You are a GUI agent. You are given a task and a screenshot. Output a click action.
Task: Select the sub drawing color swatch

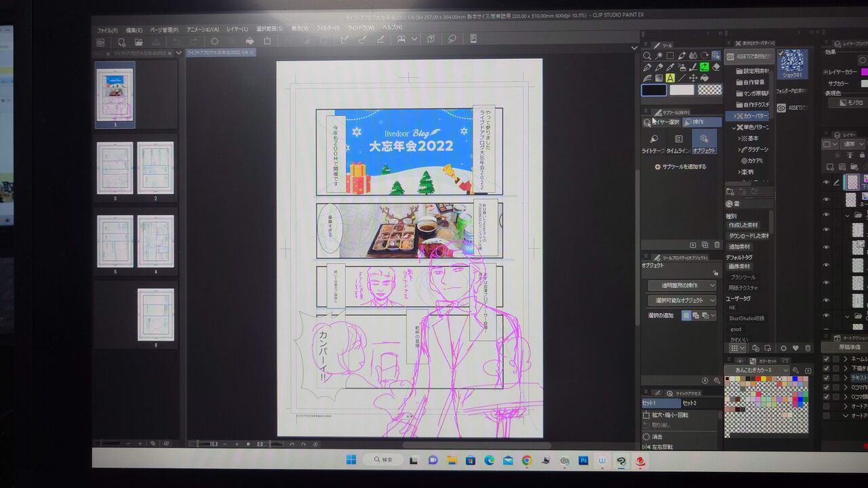click(x=682, y=89)
